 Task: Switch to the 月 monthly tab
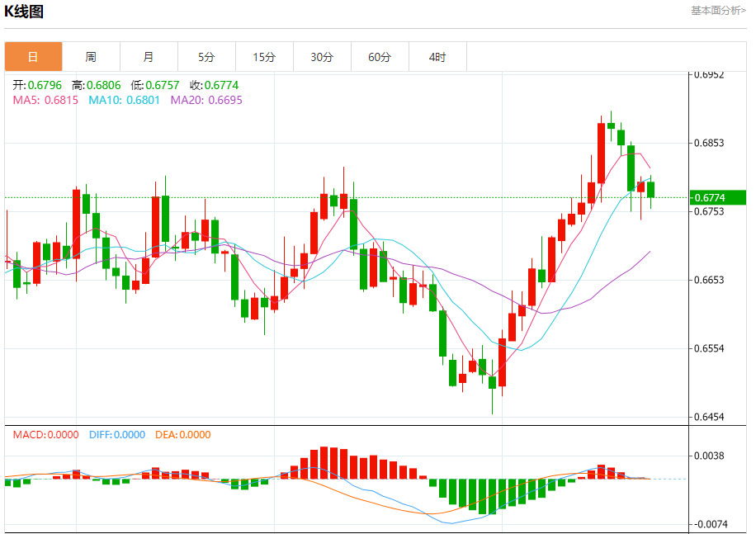[x=149, y=57]
